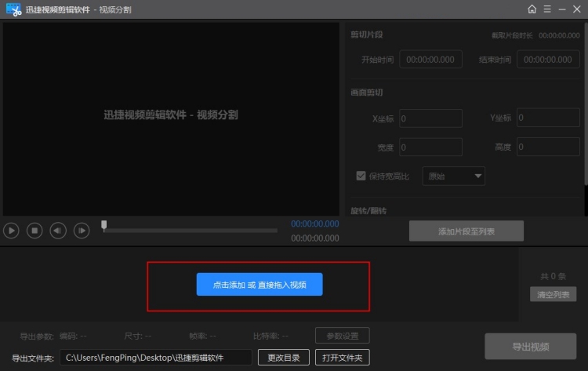Focus the 开始时间 input field
This screenshot has width=588, height=371.
pyautogui.click(x=430, y=60)
